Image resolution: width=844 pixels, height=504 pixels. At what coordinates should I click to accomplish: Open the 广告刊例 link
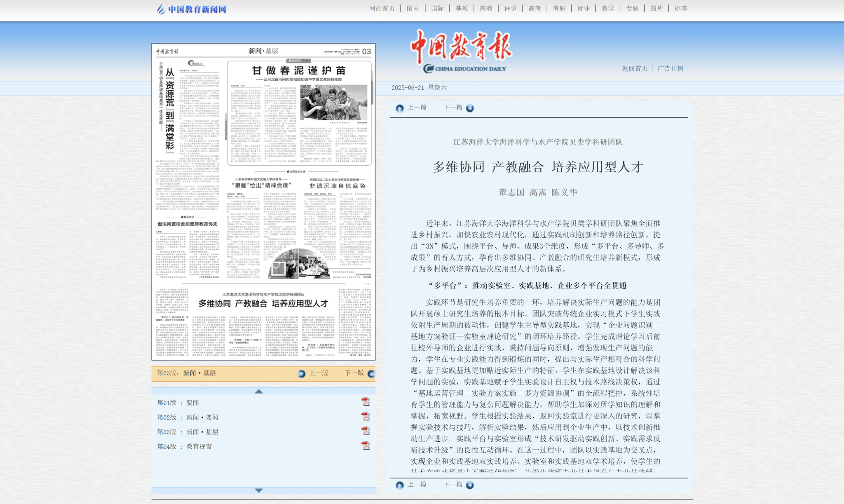coord(670,69)
